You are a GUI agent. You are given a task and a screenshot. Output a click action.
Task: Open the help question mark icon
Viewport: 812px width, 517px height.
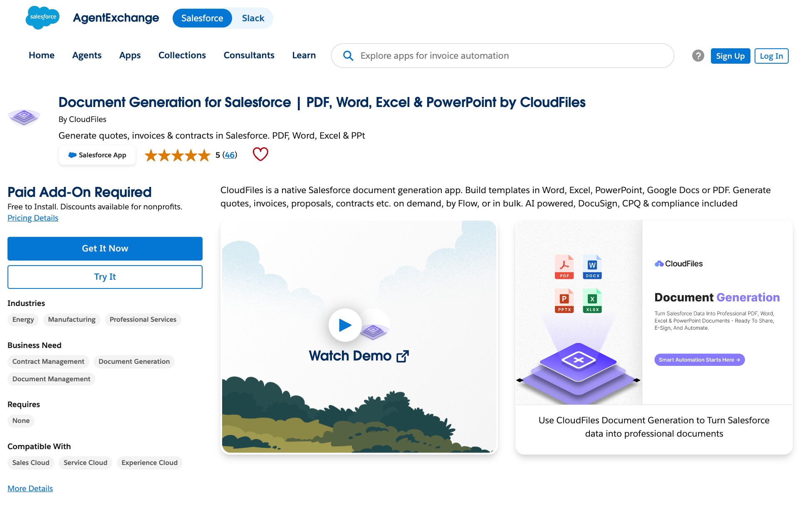(698, 56)
